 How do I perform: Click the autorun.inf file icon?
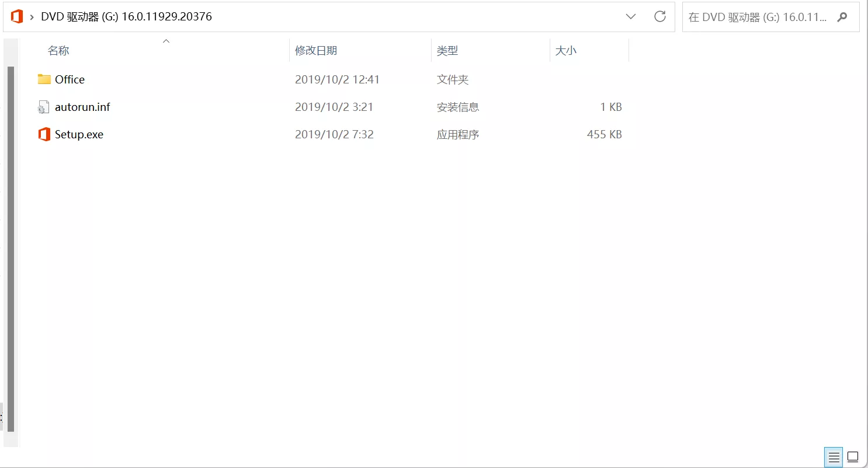[44, 107]
